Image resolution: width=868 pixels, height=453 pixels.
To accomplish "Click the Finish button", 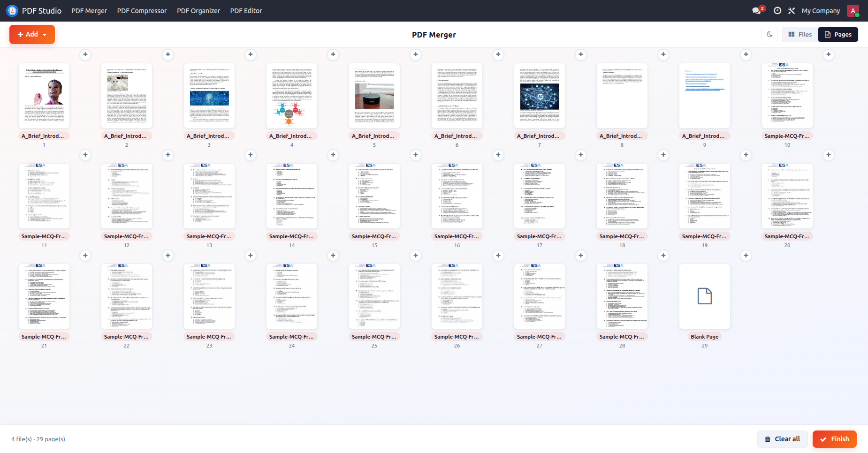I will (x=835, y=439).
